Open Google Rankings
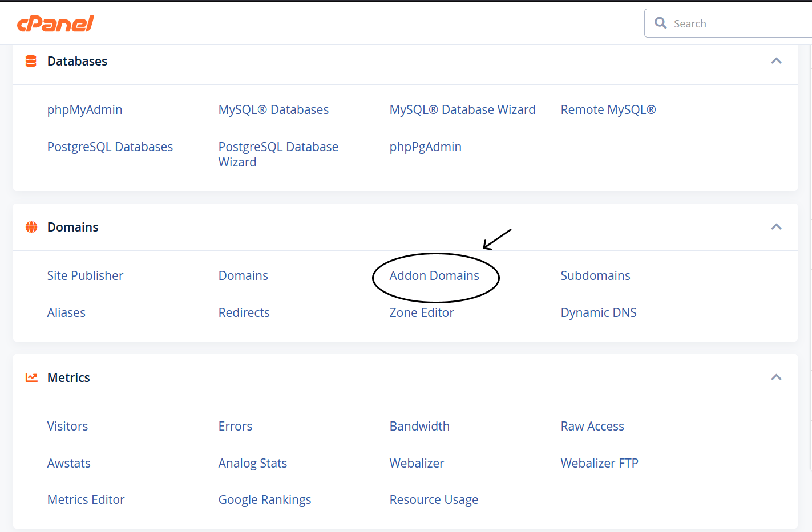The image size is (812, 532). (x=265, y=499)
